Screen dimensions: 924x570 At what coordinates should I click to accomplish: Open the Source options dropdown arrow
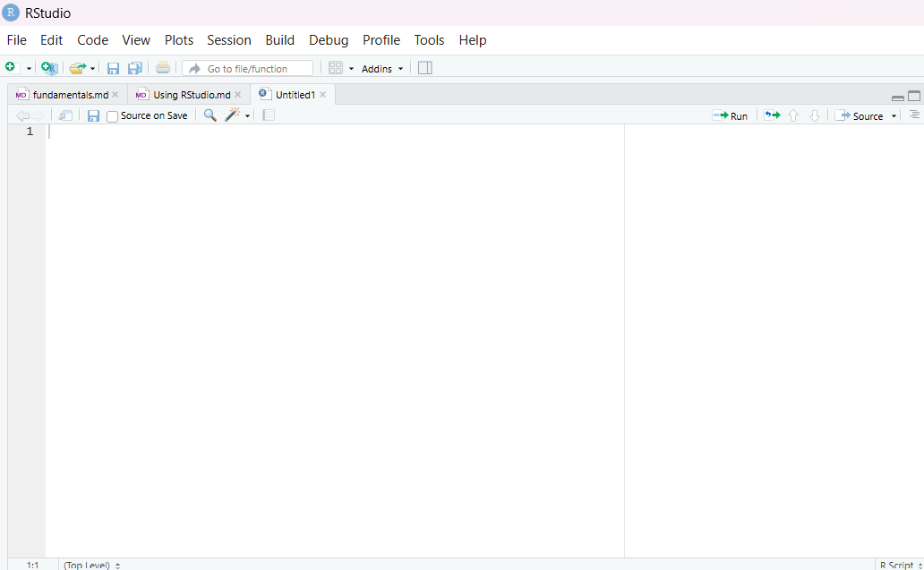pyautogui.click(x=894, y=116)
